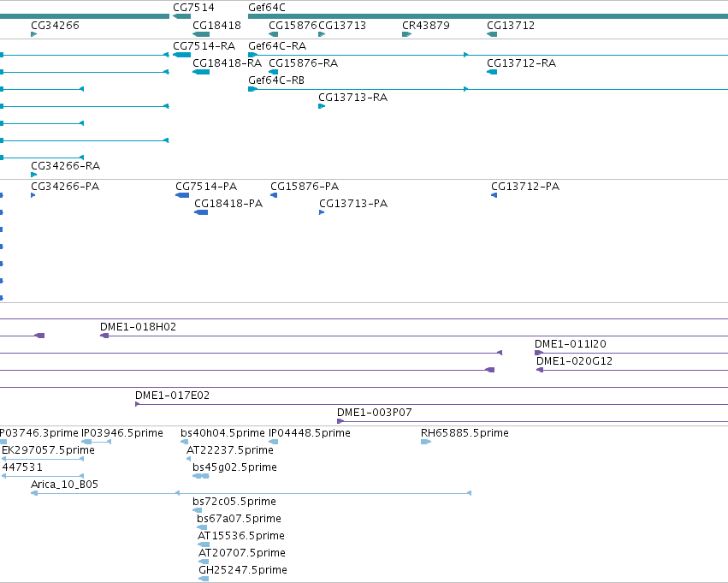Click the CG7514 gene label

193,8
